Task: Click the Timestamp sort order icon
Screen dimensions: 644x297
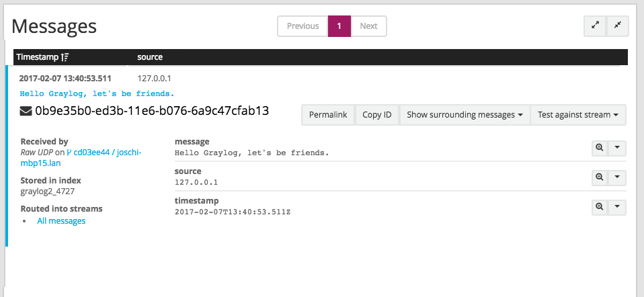Action: tap(65, 58)
